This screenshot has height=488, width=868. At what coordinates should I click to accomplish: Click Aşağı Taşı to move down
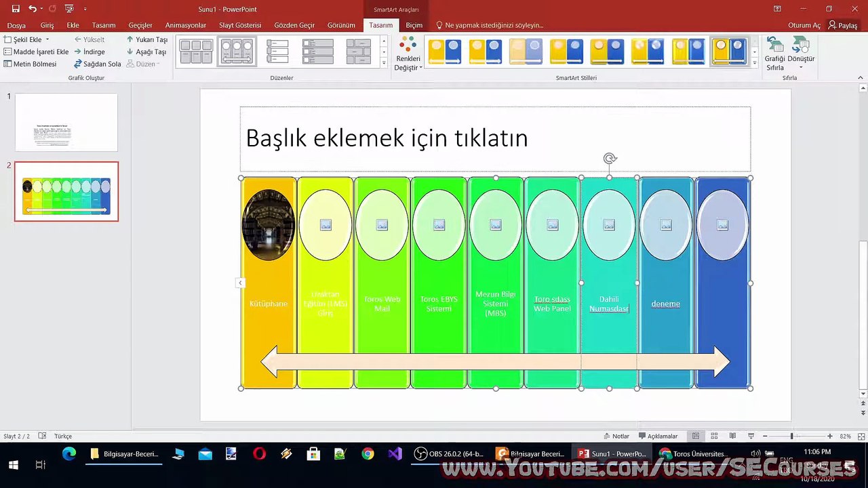pyautogui.click(x=146, y=52)
